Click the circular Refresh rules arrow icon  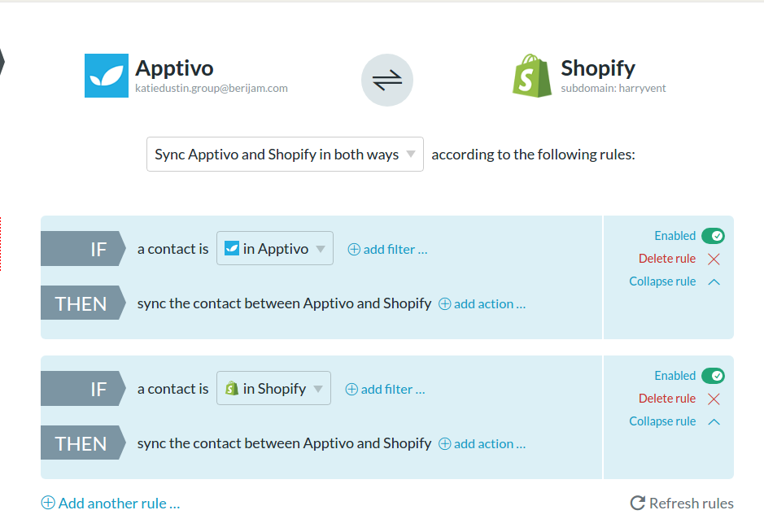pyautogui.click(x=638, y=504)
